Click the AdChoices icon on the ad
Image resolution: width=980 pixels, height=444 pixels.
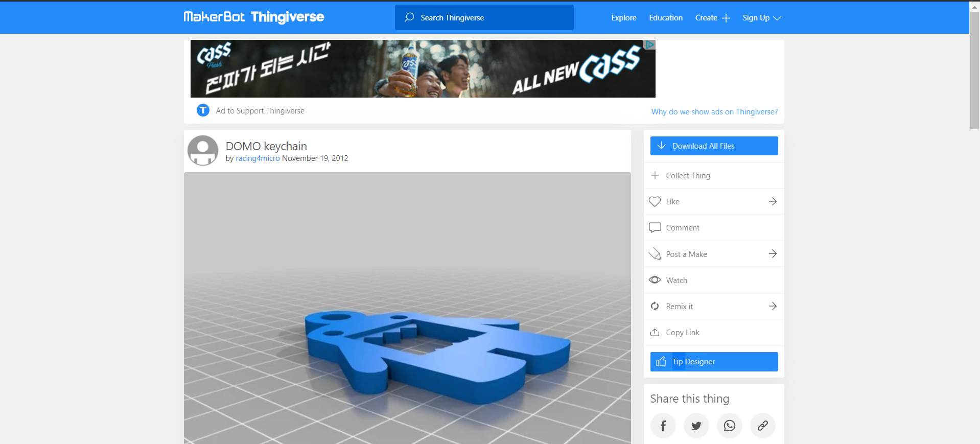point(649,44)
